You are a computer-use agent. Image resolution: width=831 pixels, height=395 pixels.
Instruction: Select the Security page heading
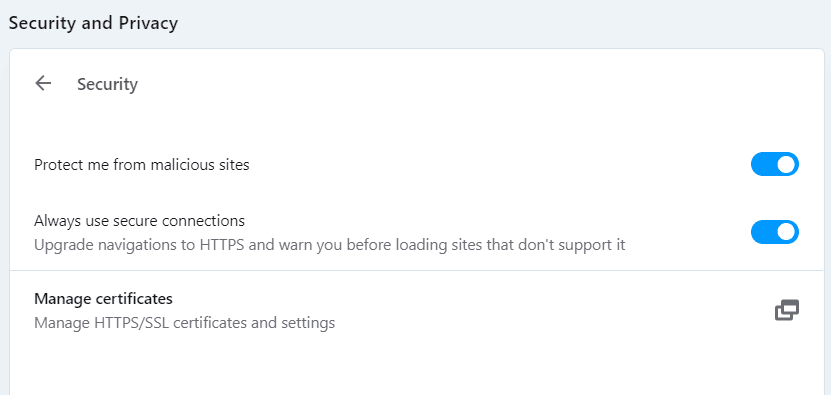click(x=107, y=84)
